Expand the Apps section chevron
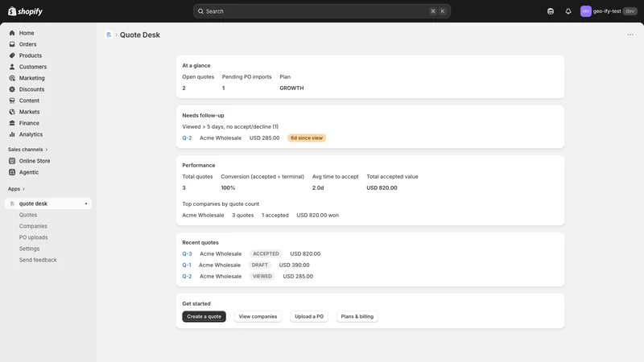The height and width of the screenshot is (362, 644). pos(23,189)
